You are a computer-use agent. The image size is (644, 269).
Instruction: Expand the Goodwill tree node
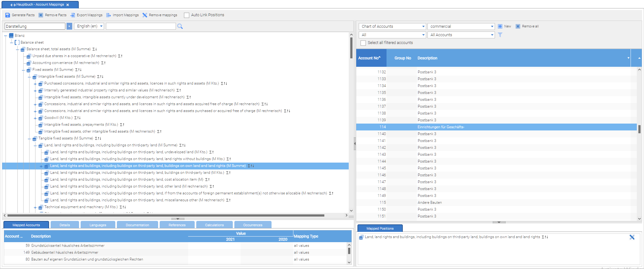point(35,118)
